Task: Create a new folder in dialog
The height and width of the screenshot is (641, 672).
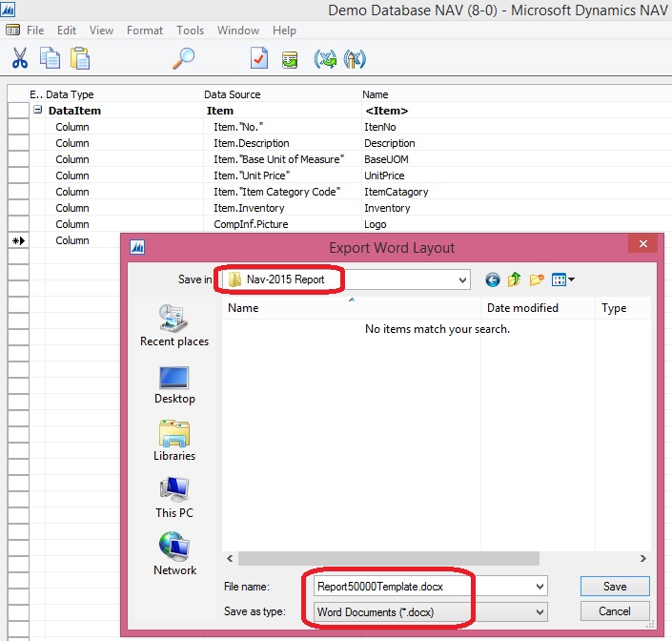Action: pos(536,279)
